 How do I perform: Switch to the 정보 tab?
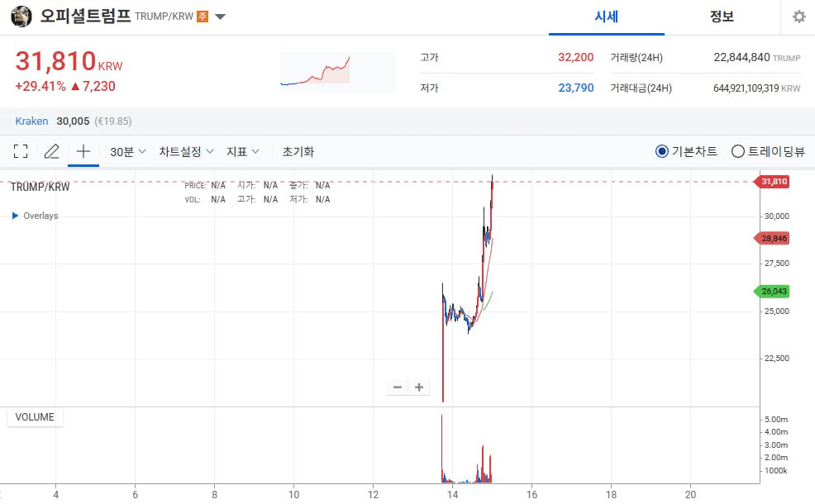[722, 17]
